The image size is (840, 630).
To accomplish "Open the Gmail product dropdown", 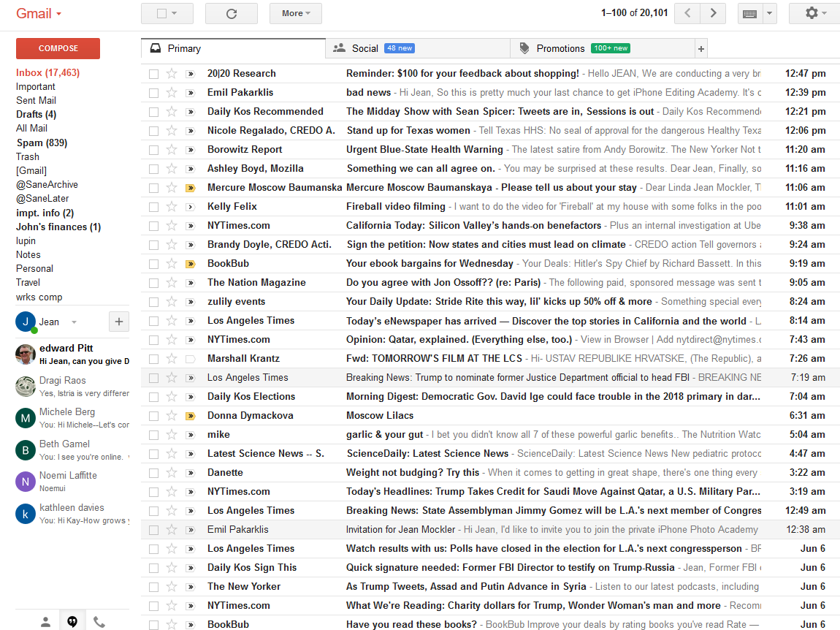I will pyautogui.click(x=39, y=13).
